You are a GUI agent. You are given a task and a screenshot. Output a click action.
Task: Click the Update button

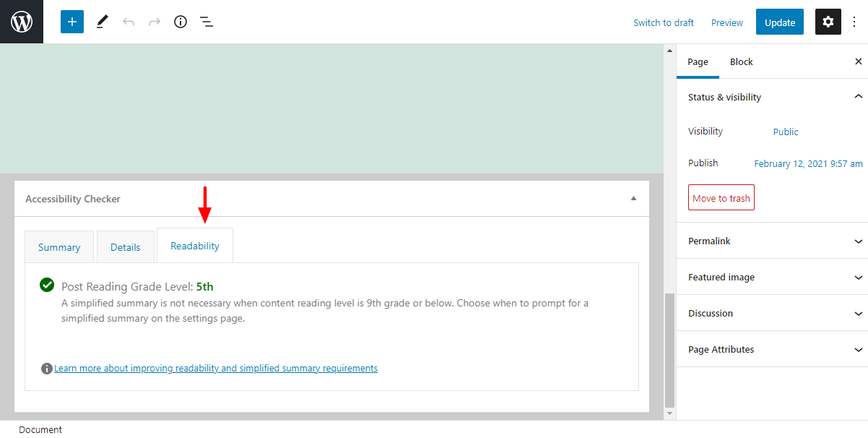[x=780, y=22]
